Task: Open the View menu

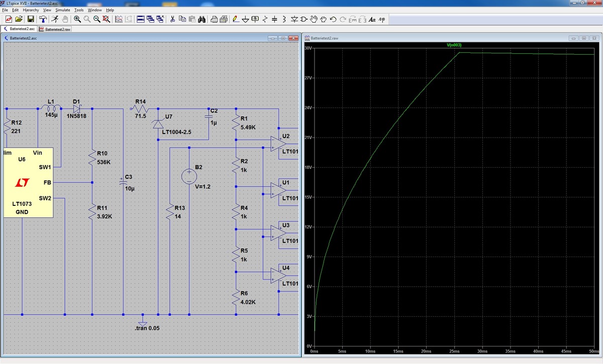Action: pos(47,10)
